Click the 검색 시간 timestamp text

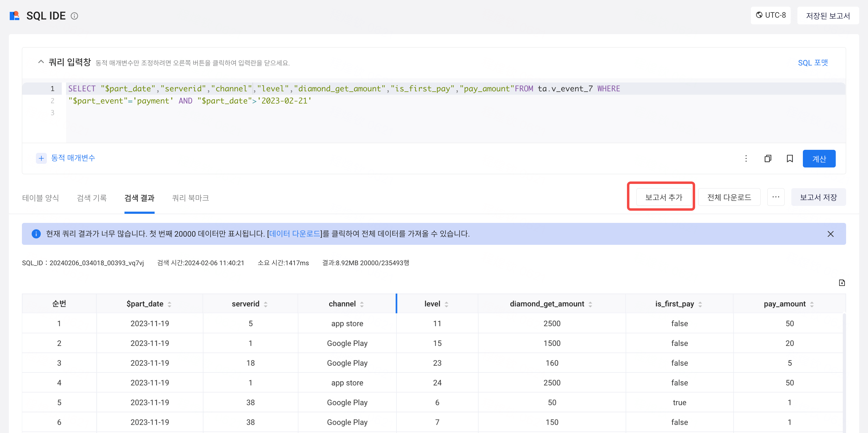point(201,263)
